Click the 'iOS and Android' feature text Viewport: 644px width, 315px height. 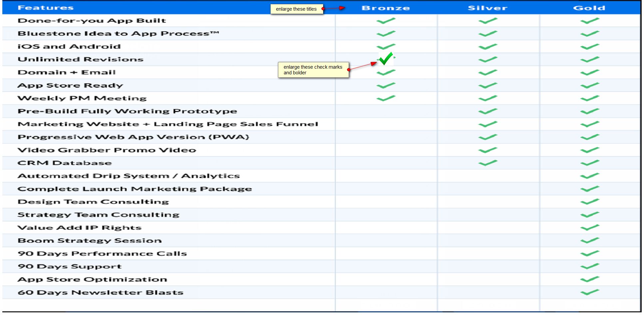point(69,47)
